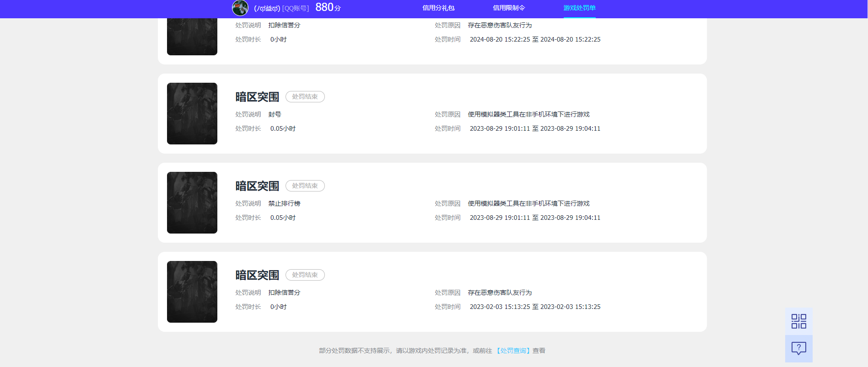The height and width of the screenshot is (367, 868).
Task: Select the 禁止排行榜 penalty description text
Action: pos(284,203)
